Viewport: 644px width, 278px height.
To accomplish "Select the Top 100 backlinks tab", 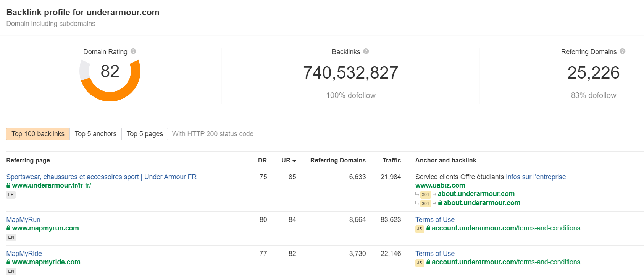I will [38, 134].
